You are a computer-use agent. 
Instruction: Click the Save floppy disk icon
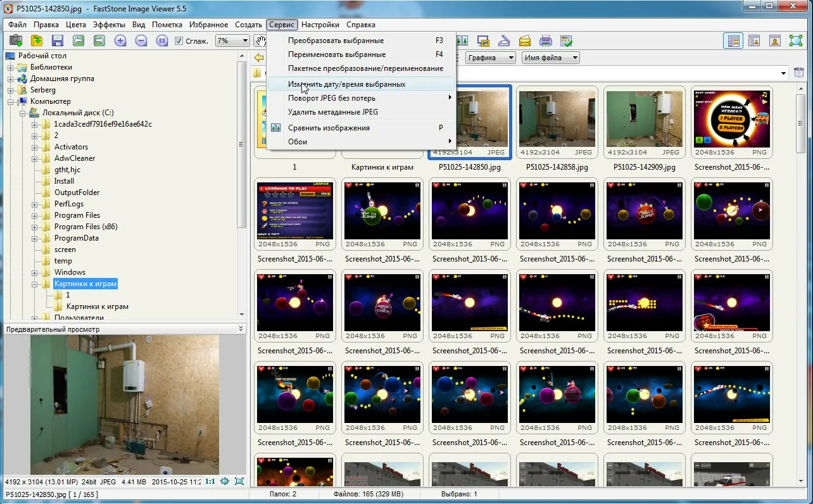pos(58,41)
